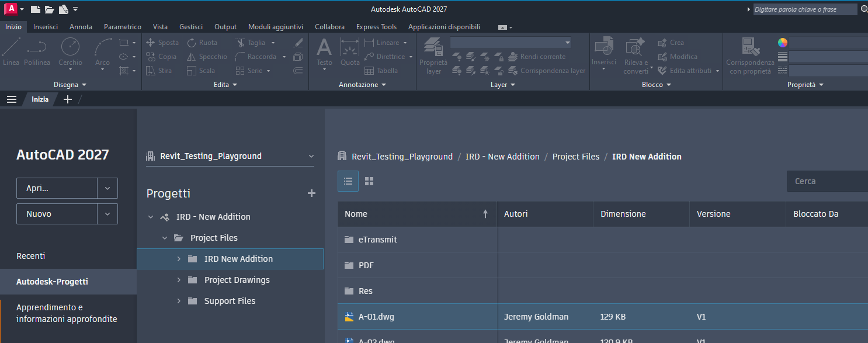Switch to list view
The width and height of the screenshot is (868, 343).
tap(348, 181)
